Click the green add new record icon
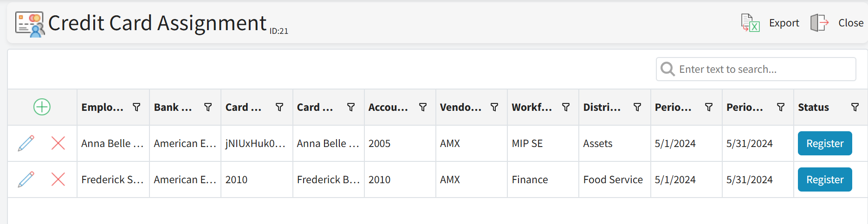The width and height of the screenshot is (868, 224). [42, 107]
